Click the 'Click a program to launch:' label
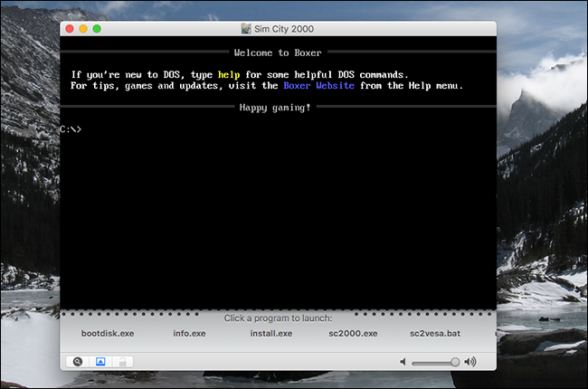This screenshot has width=588, height=389. click(279, 318)
